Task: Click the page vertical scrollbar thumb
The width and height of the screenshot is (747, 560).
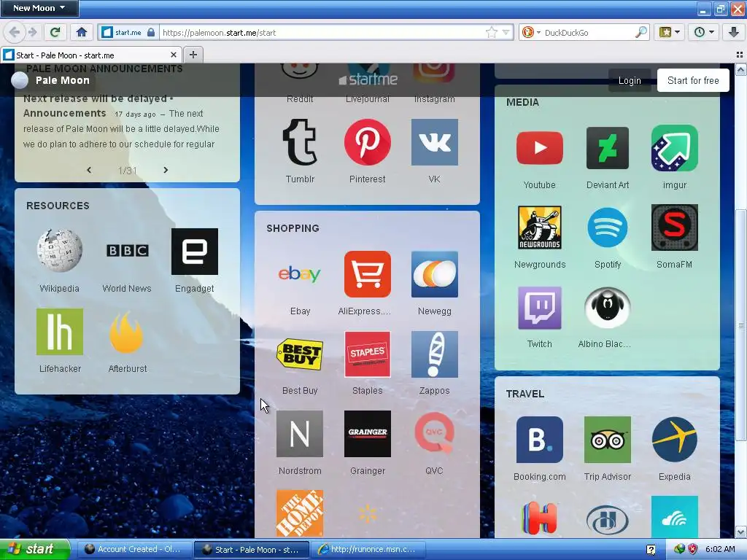Action: click(741, 325)
